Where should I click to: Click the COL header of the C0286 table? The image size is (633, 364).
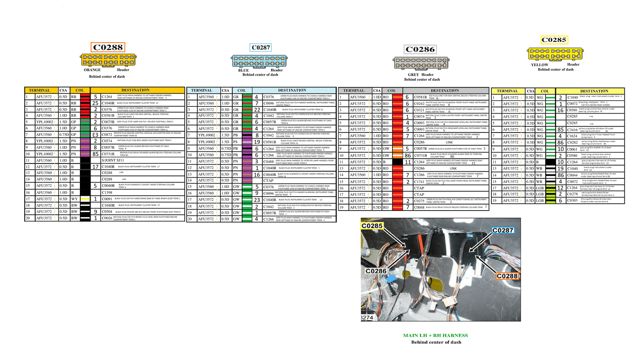[x=392, y=91]
